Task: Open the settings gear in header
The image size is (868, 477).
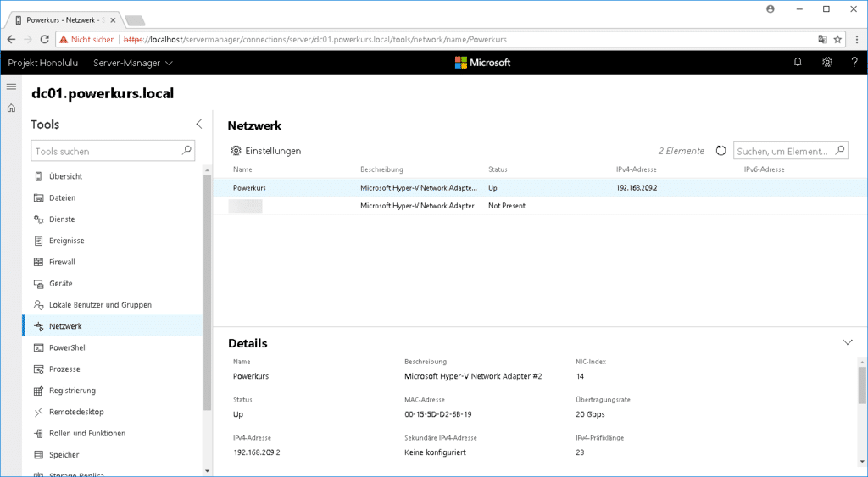Action: click(x=827, y=63)
